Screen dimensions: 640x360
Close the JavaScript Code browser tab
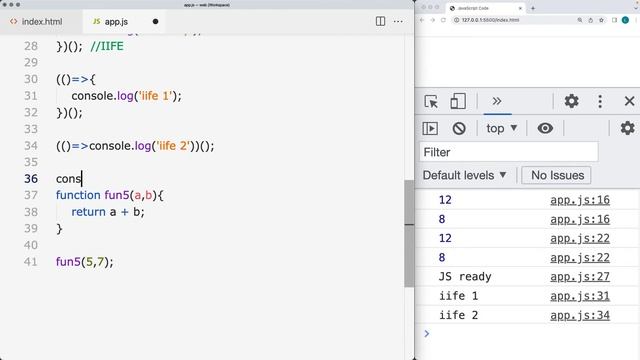pos(520,8)
